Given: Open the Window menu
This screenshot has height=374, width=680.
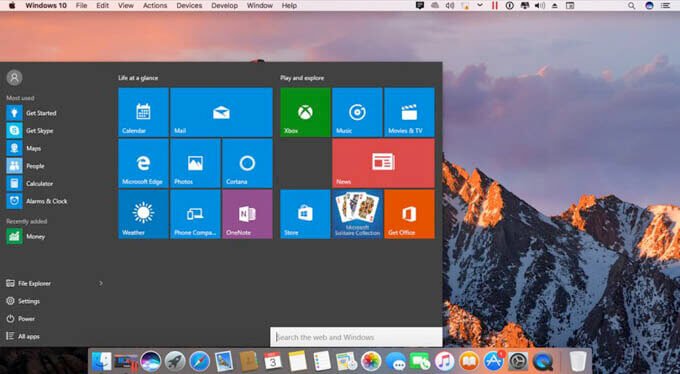Looking at the screenshot, I should coord(259,6).
